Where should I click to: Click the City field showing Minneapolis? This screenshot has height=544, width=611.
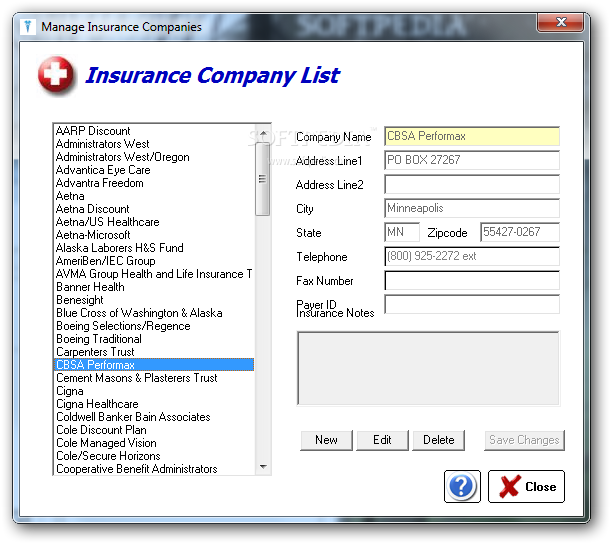point(472,208)
